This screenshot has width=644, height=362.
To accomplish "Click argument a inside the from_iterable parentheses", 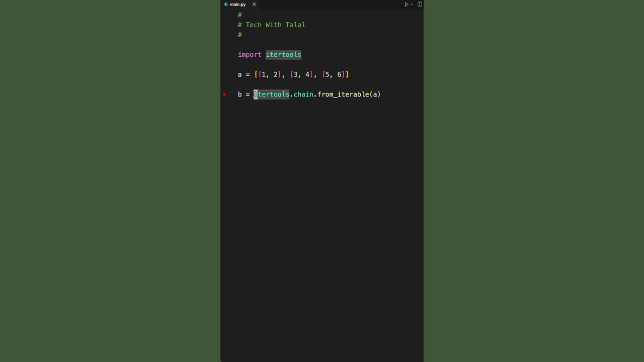I will (x=375, y=95).
